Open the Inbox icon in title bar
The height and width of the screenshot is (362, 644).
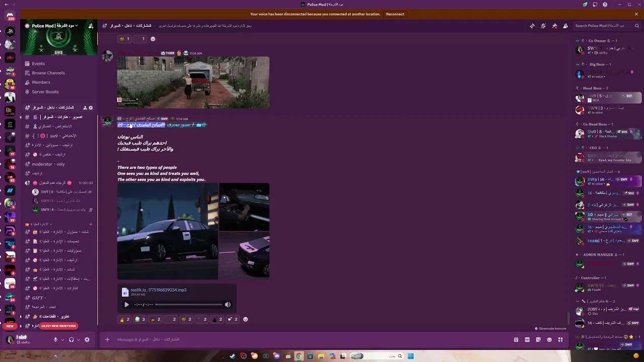(595, 5)
